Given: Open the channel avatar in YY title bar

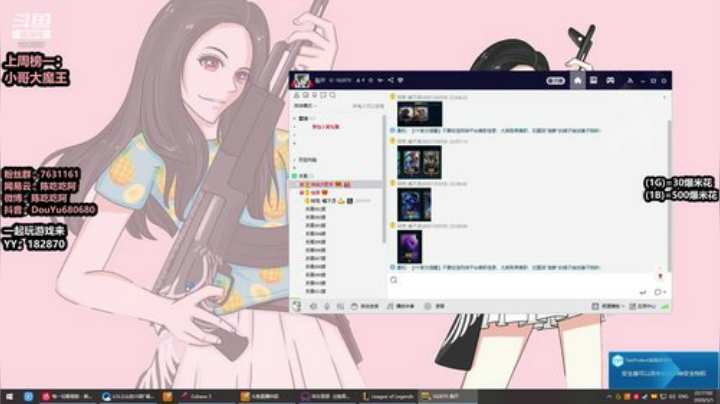Looking at the screenshot, I should tap(302, 80).
